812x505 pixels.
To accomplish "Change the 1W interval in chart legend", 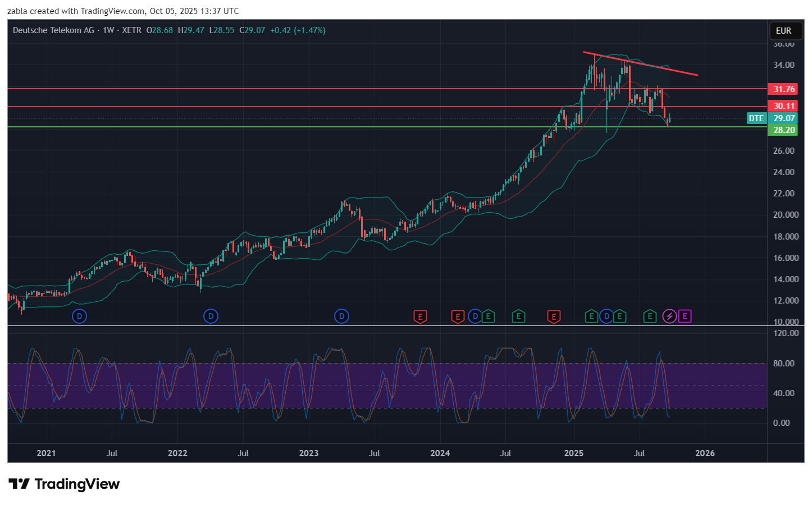I will [x=108, y=30].
